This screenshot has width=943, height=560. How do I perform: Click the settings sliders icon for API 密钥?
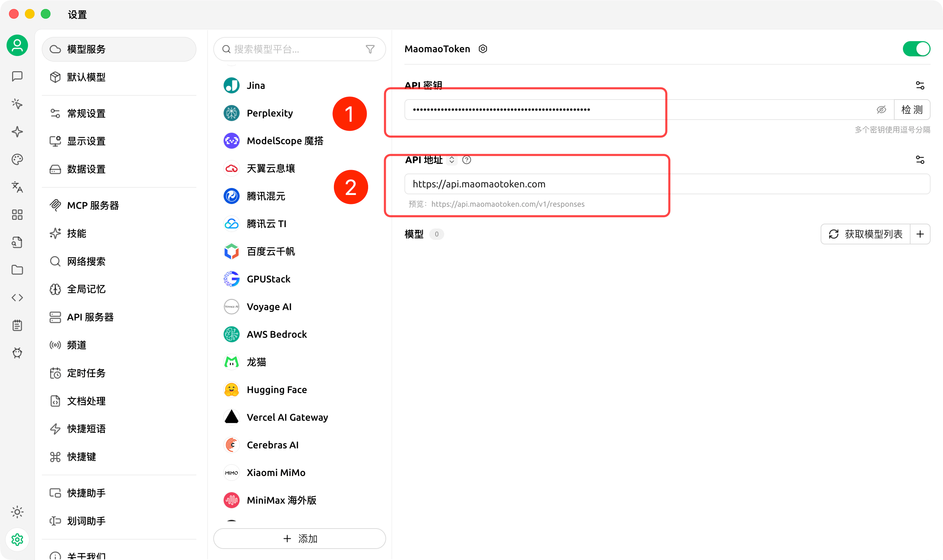[x=920, y=86]
